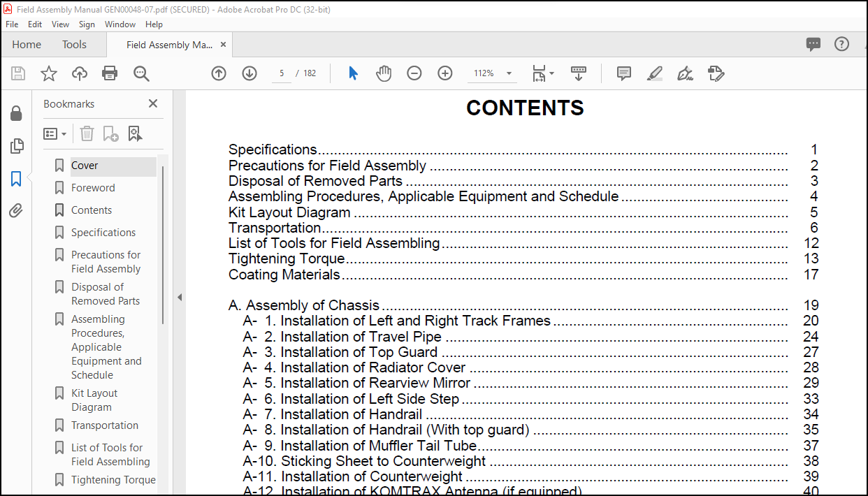Activate the hand pan tool
Screen dimensions: 868x496
coord(384,73)
